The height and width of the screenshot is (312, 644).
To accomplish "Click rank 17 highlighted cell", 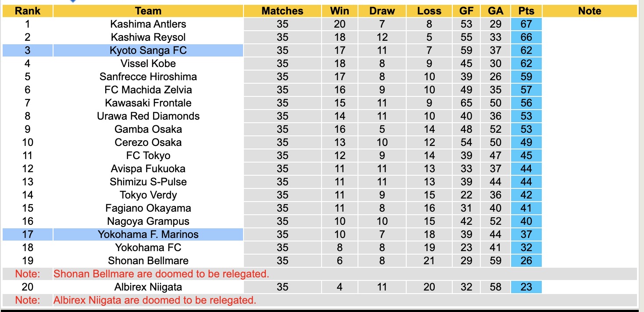I will pos(28,234).
